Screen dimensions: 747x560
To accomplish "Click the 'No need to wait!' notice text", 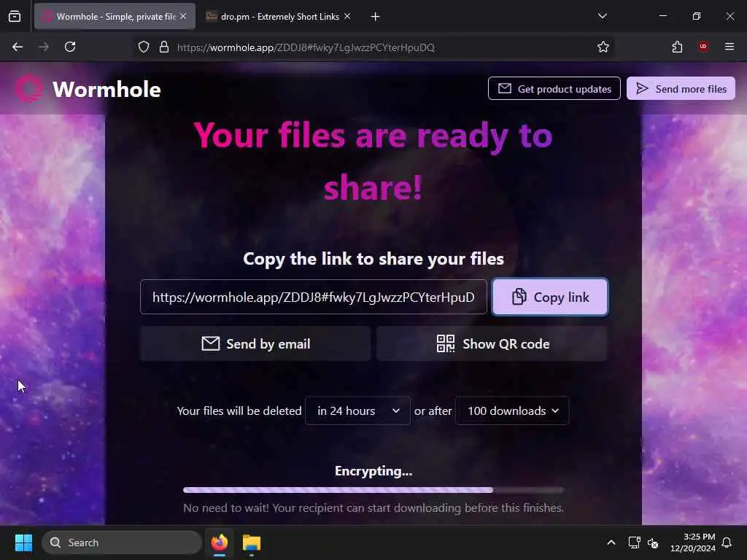I will coord(373,508).
